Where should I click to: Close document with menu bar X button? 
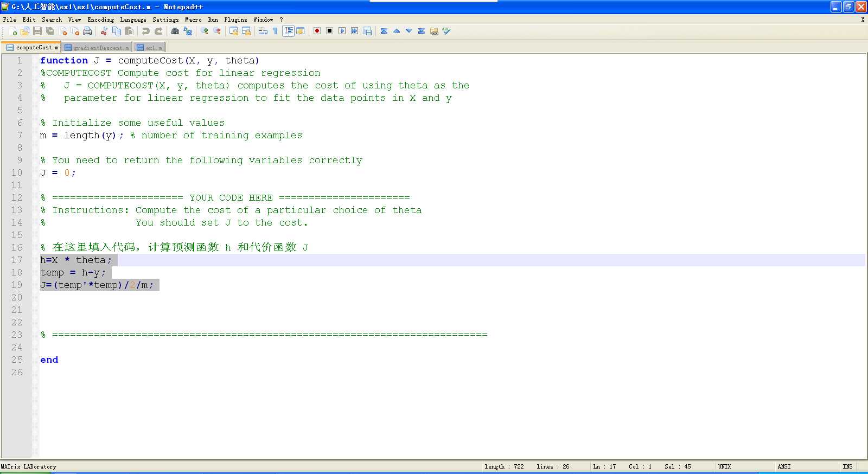863,20
